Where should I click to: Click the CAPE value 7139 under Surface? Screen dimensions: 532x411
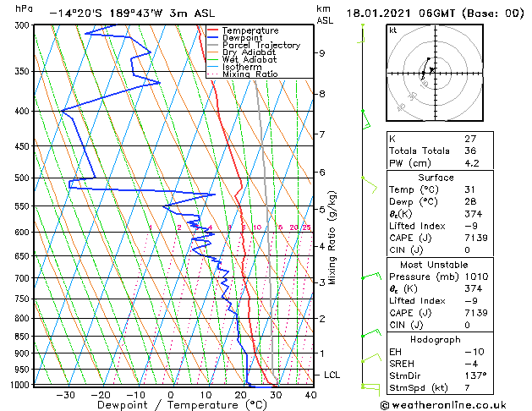[476, 238]
